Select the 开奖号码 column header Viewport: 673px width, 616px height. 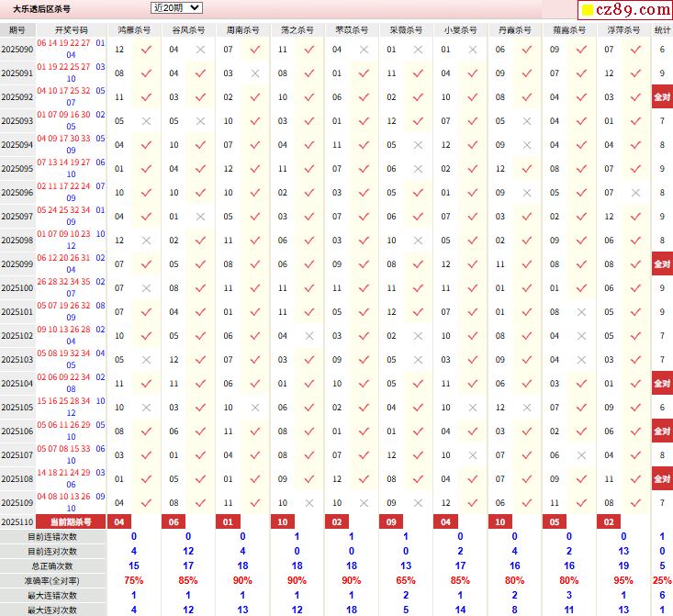click(72, 30)
